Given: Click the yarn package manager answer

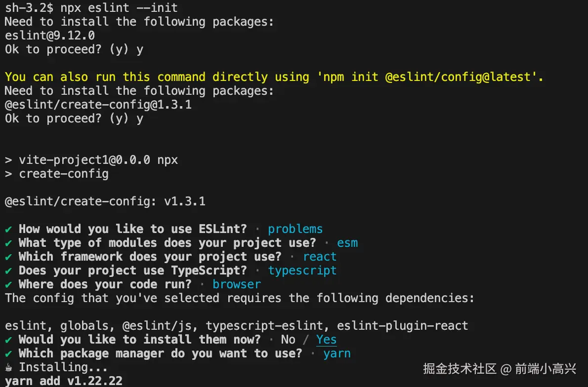Looking at the screenshot, I should pyautogui.click(x=337, y=353).
